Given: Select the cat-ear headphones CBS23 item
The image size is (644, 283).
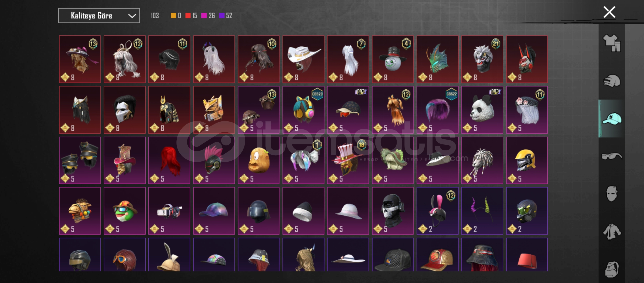Looking at the screenshot, I should tap(303, 110).
